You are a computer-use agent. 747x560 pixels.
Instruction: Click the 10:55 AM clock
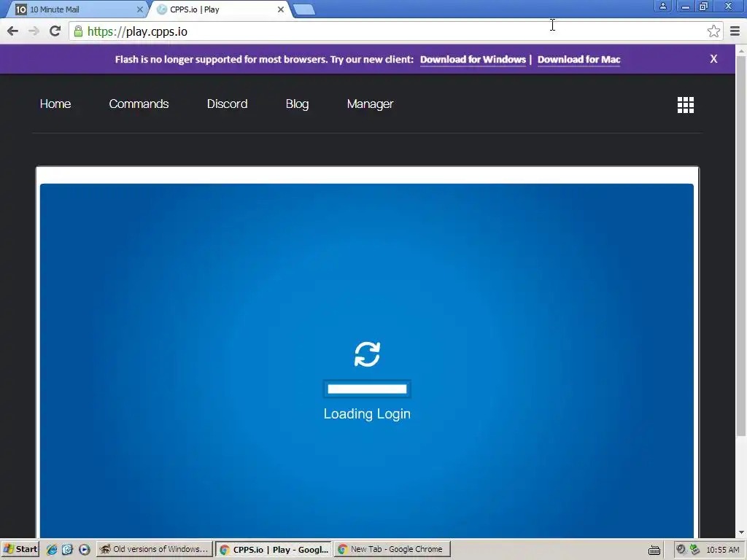point(723,550)
